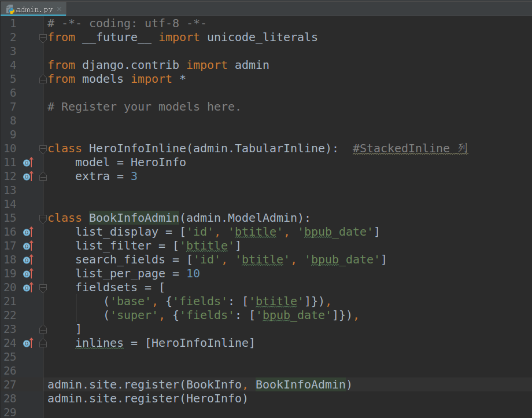
Task: Click override marker icon on line 11
Action: (x=28, y=163)
